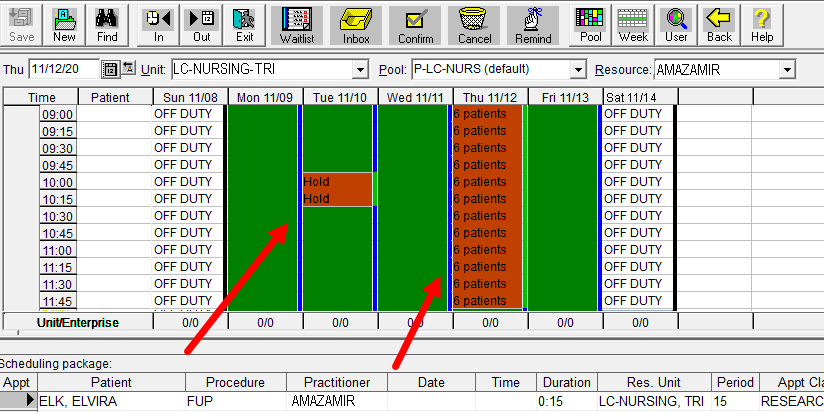The height and width of the screenshot is (412, 824).
Task: Click the check In icon
Action: pos(158,25)
